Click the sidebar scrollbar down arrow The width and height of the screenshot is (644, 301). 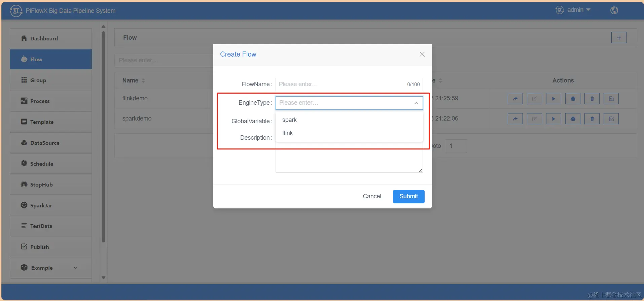tap(104, 278)
